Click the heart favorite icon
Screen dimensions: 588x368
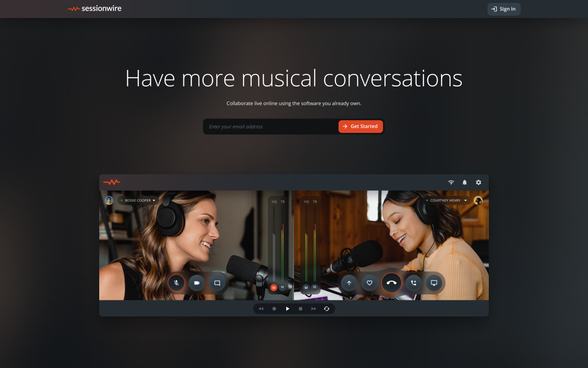[x=369, y=283]
